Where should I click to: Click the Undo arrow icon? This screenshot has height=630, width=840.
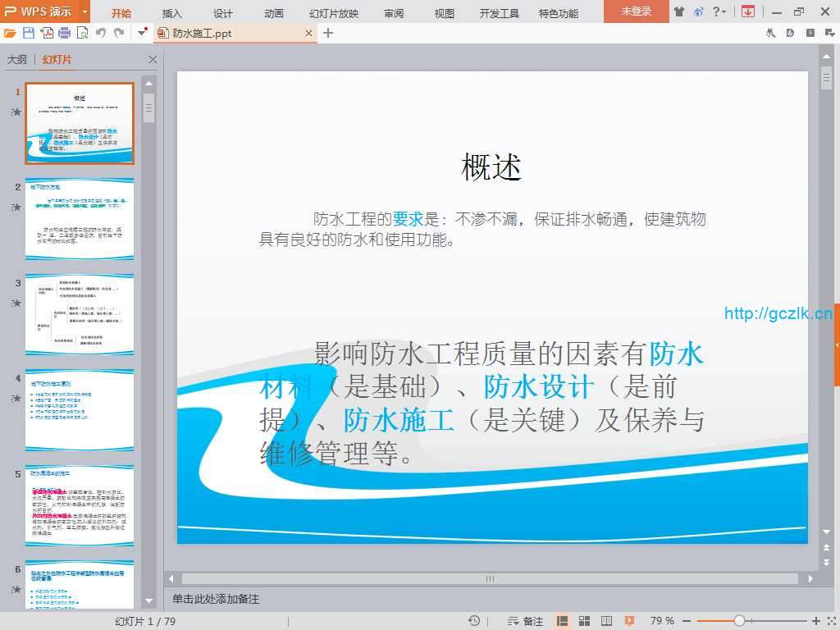101,33
